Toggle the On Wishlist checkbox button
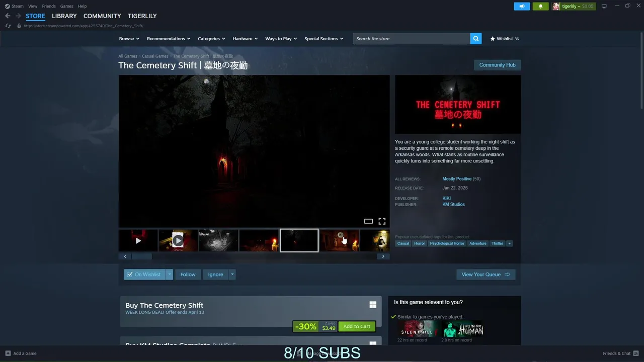 (144, 275)
